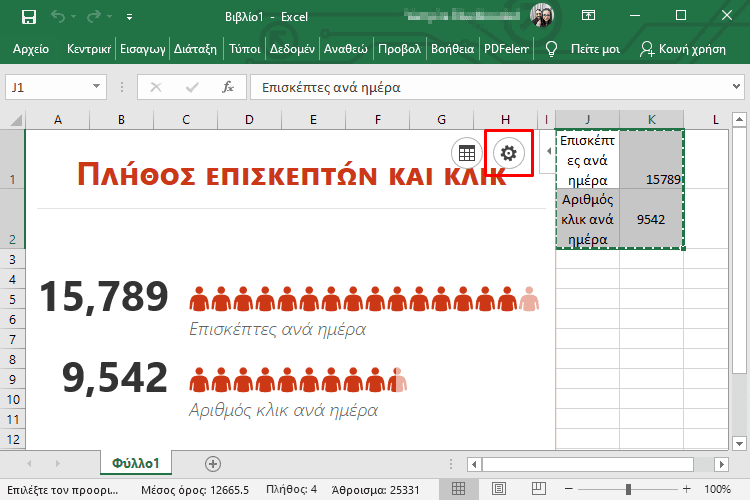
Task: Customize the Quick Access Toolbar dropdown
Action: (x=129, y=17)
